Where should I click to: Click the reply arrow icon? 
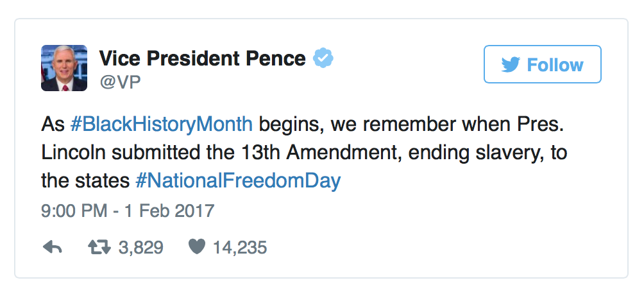point(51,247)
